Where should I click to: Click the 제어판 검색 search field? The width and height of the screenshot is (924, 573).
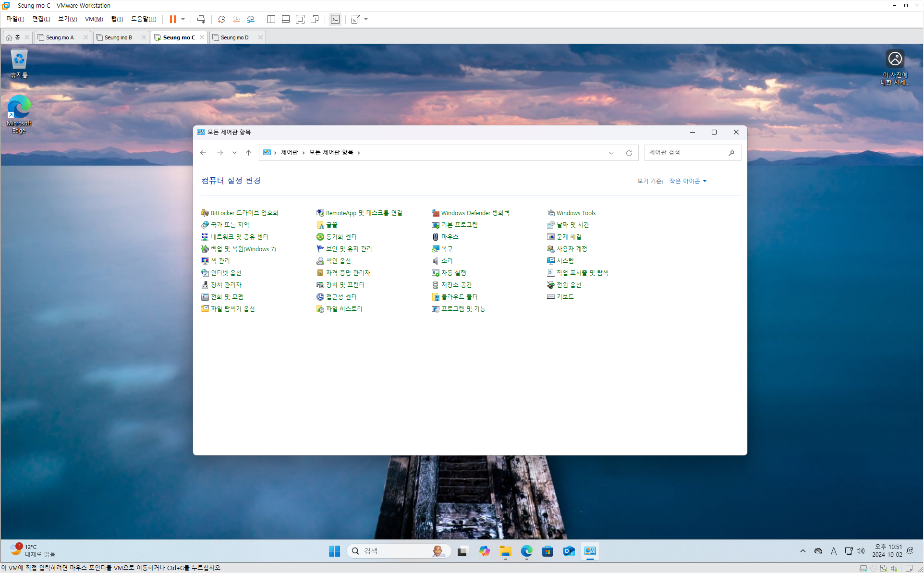(x=687, y=153)
